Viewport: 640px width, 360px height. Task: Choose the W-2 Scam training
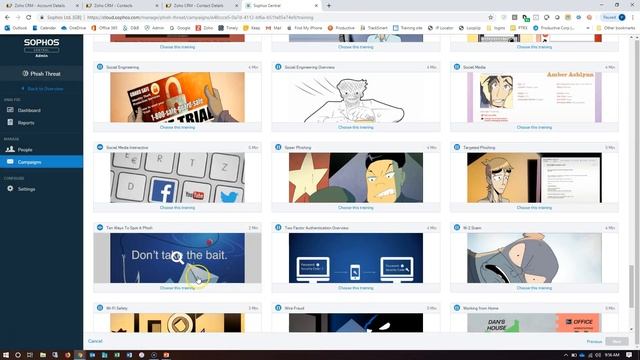click(x=534, y=288)
